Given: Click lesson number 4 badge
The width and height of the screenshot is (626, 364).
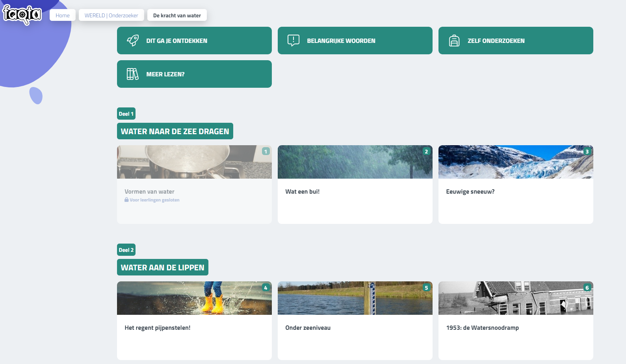Looking at the screenshot, I should tap(266, 287).
